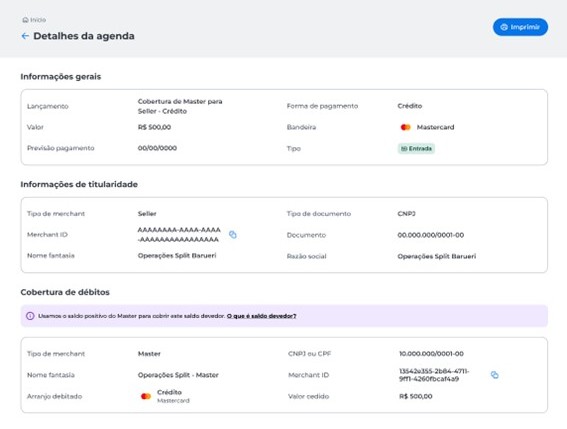This screenshot has width=567, height=429.
Task: Click the Master value of Tipo de merchant
Action: [149, 354]
